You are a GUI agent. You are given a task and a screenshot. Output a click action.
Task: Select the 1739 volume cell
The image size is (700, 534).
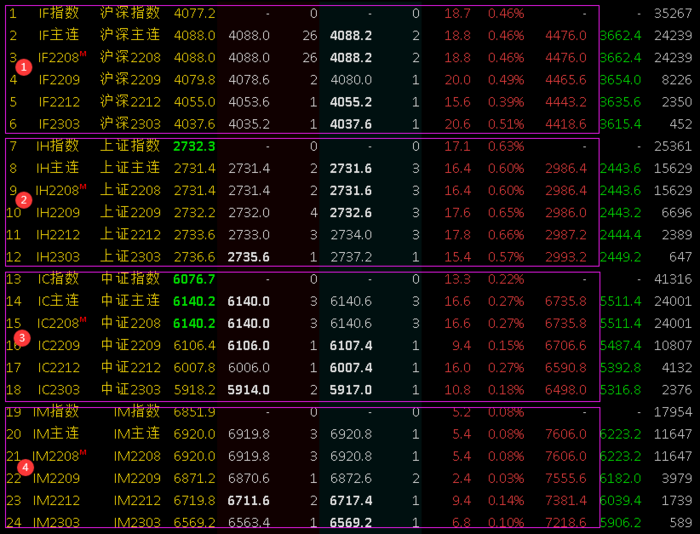(677, 501)
